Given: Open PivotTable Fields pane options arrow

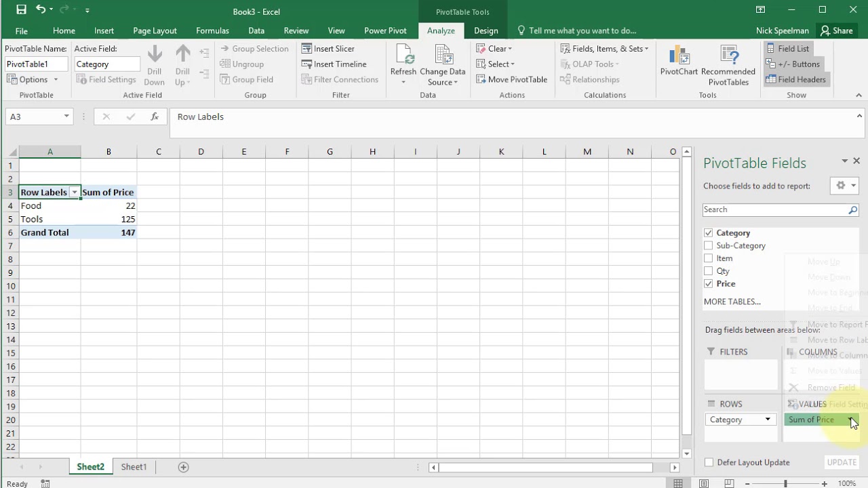Looking at the screenshot, I should (x=845, y=161).
